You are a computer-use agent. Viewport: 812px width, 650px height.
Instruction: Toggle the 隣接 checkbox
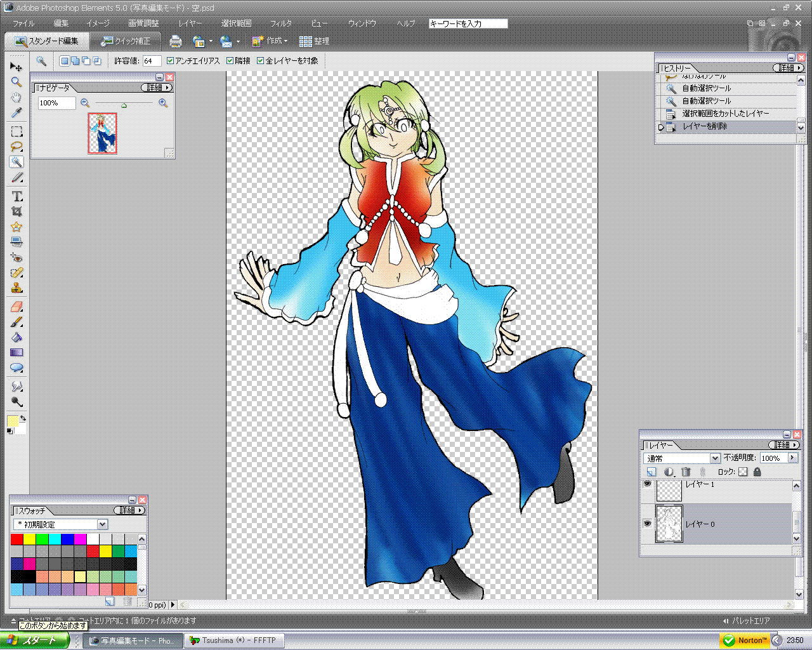coord(230,61)
